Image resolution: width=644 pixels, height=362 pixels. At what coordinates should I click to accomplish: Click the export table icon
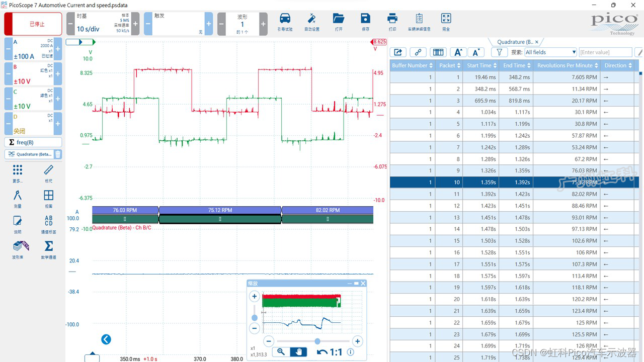[x=398, y=52]
